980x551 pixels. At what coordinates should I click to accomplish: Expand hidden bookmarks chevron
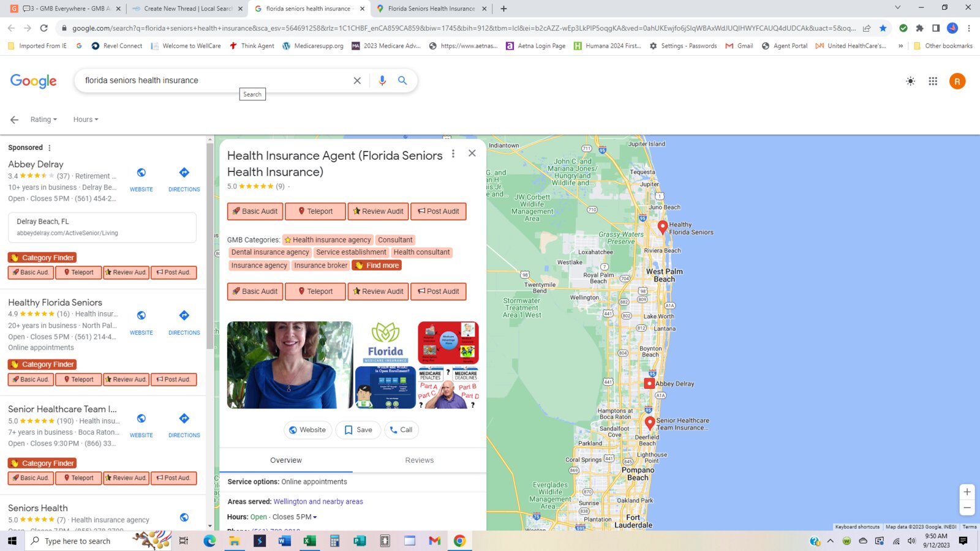900,46
